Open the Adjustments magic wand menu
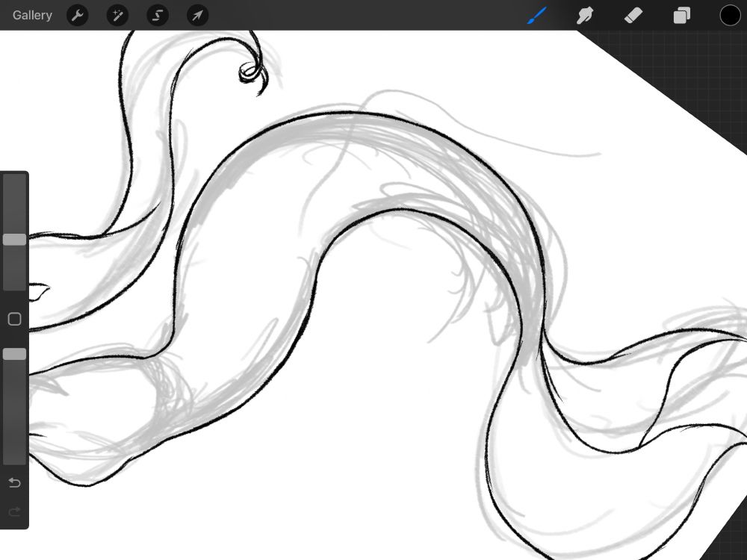Image resolution: width=747 pixels, height=560 pixels. [117, 15]
